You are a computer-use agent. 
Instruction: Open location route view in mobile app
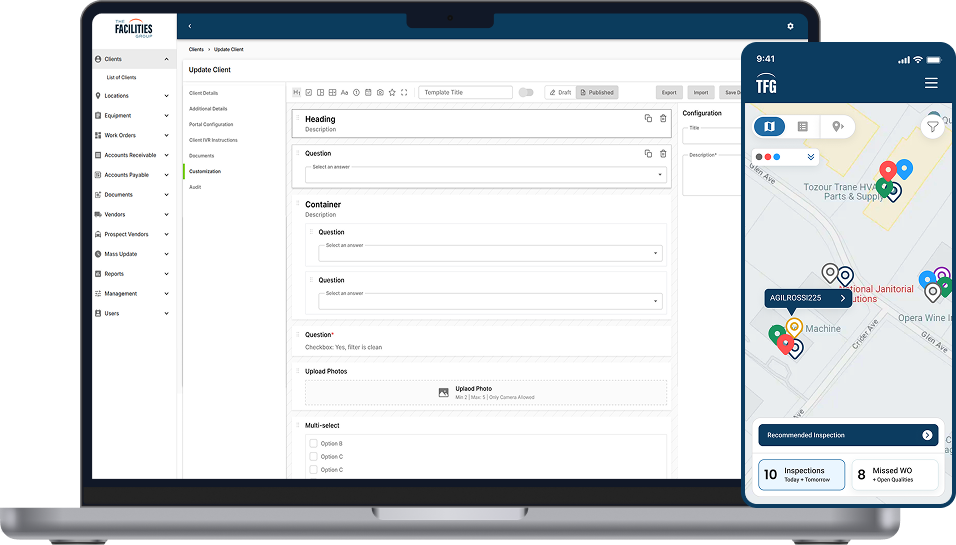(x=838, y=126)
